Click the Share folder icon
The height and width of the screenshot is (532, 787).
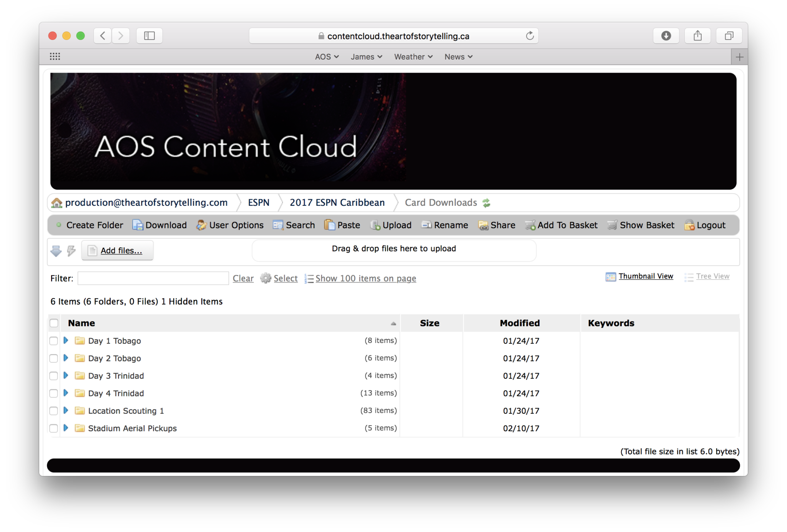[483, 225]
